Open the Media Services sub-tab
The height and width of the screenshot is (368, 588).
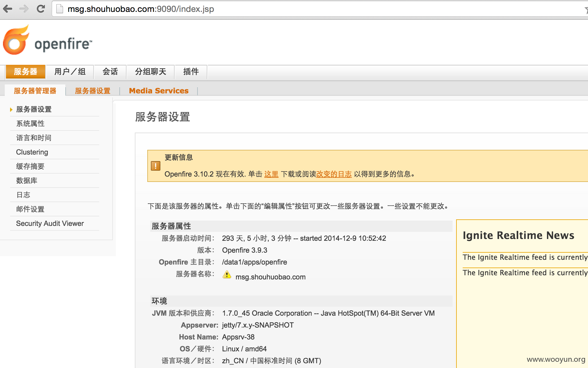(159, 91)
